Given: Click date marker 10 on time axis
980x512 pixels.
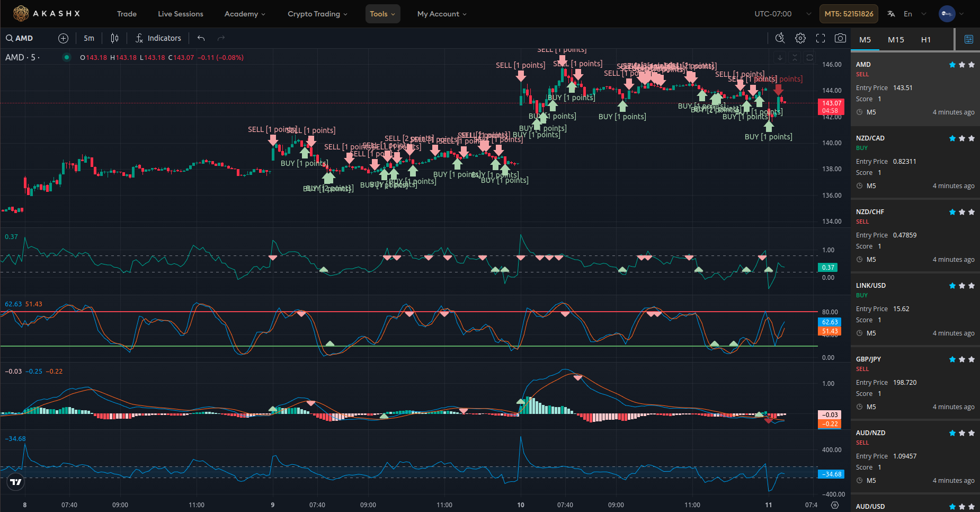Looking at the screenshot, I should [x=521, y=505].
